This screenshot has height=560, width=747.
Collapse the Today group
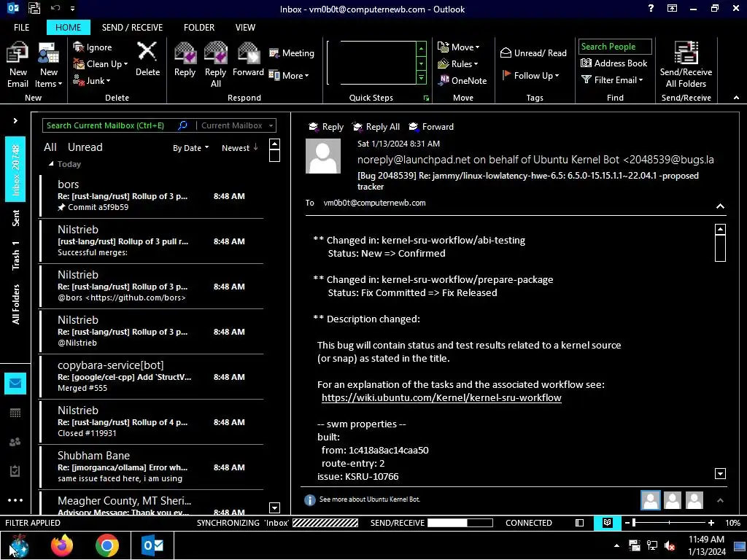coord(51,164)
